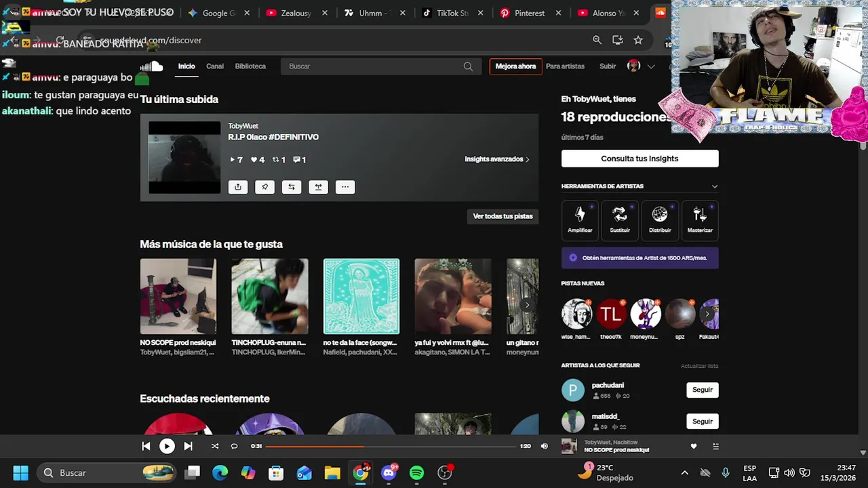868x488 pixels.
Task: Open the ESP LAA language selector
Action: (x=749, y=472)
